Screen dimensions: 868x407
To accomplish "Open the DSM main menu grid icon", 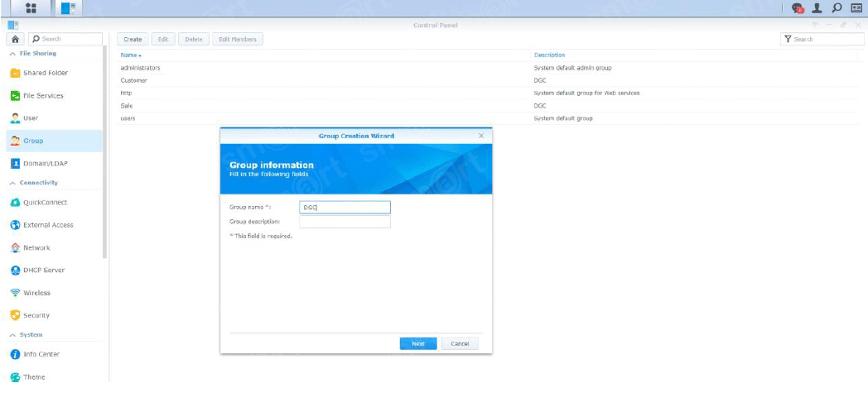I will 31,7.
